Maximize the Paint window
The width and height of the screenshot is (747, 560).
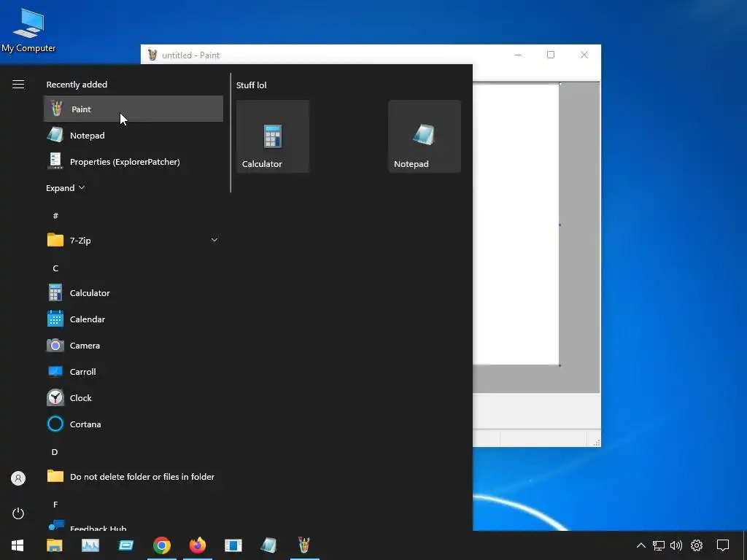pyautogui.click(x=551, y=55)
